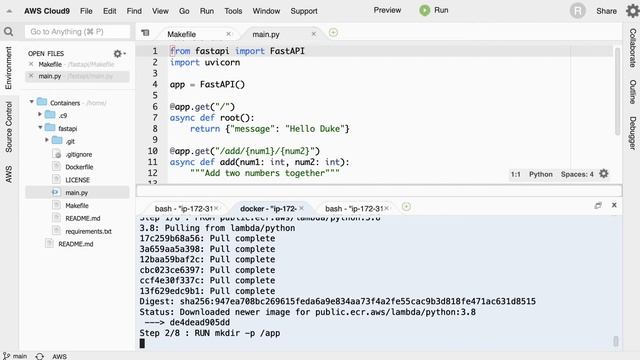Screen dimensions: 640x360
Task: Maximize the terminal pane icon
Action: [x=598, y=205]
